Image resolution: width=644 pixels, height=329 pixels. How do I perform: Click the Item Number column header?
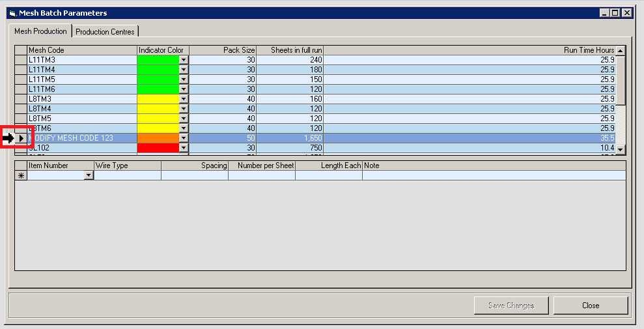(61, 165)
